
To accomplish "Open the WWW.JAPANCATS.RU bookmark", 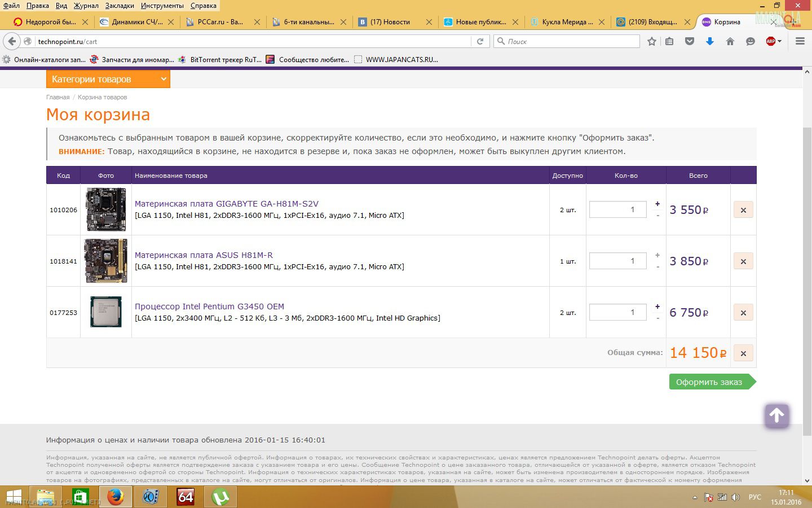I will [x=396, y=59].
